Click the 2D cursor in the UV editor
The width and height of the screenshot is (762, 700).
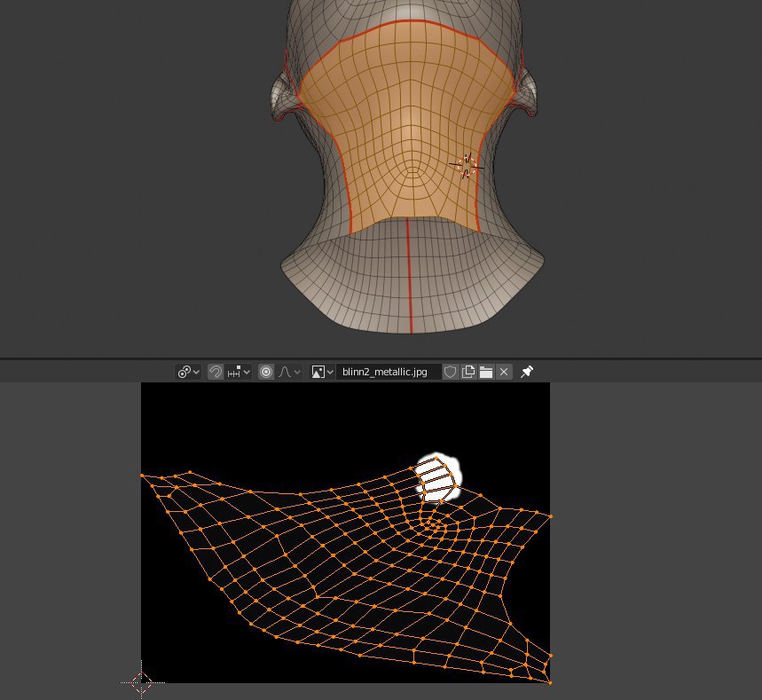(141, 682)
